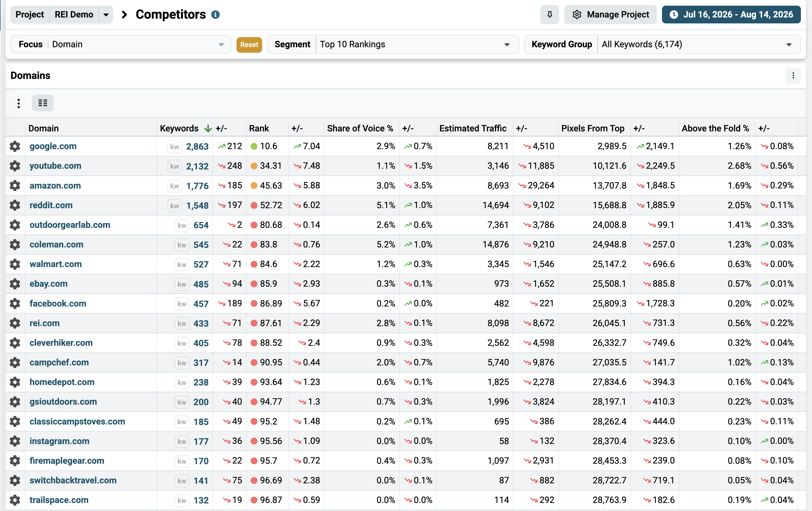Click the 545 keywords count for coleman.com
Screen dimensions: 812x511
[201, 245]
